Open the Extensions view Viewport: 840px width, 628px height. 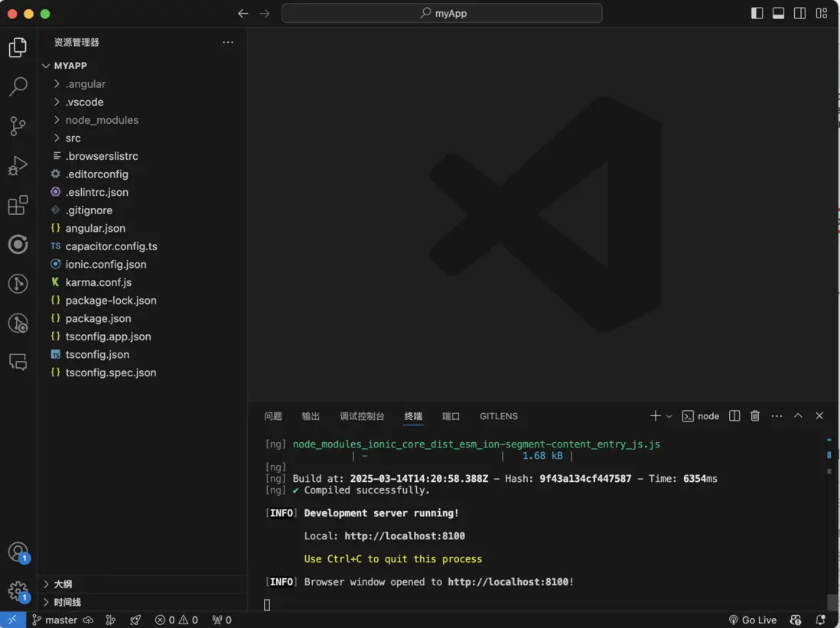click(x=18, y=205)
